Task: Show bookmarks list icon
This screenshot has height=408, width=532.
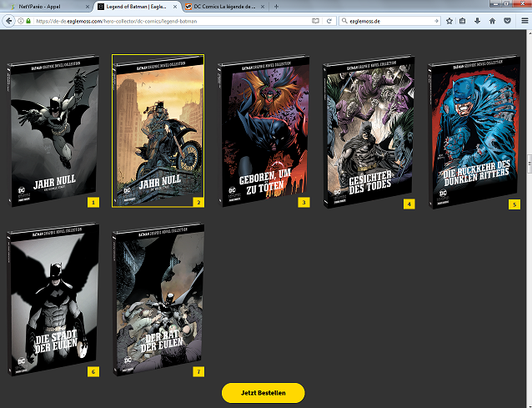Action: coord(463,21)
